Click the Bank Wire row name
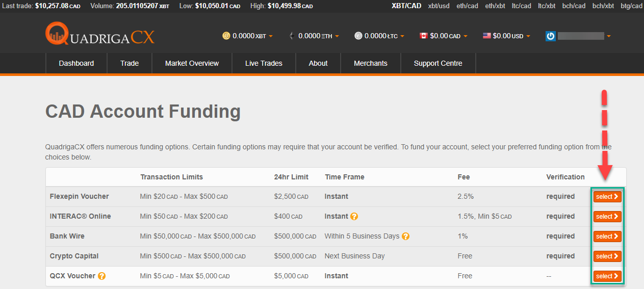The image size is (644, 289). coord(67,236)
